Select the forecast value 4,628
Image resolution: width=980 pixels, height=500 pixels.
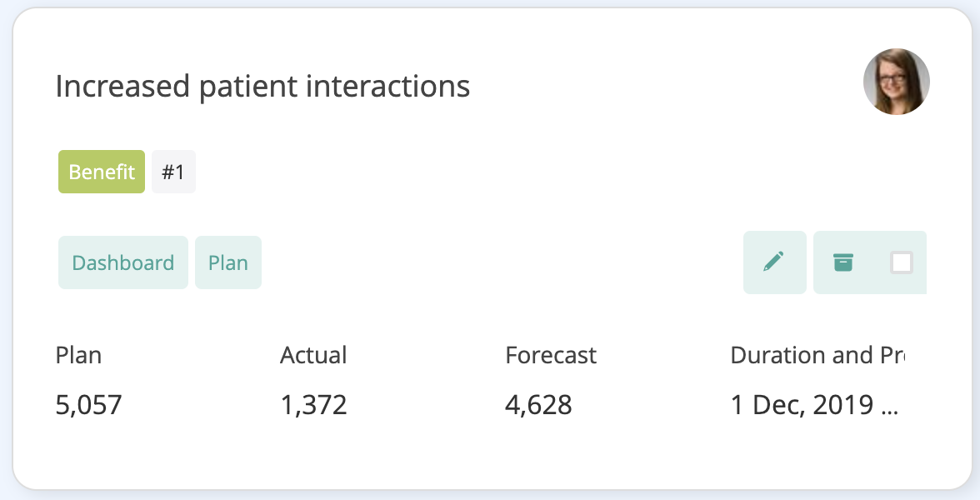pos(538,405)
